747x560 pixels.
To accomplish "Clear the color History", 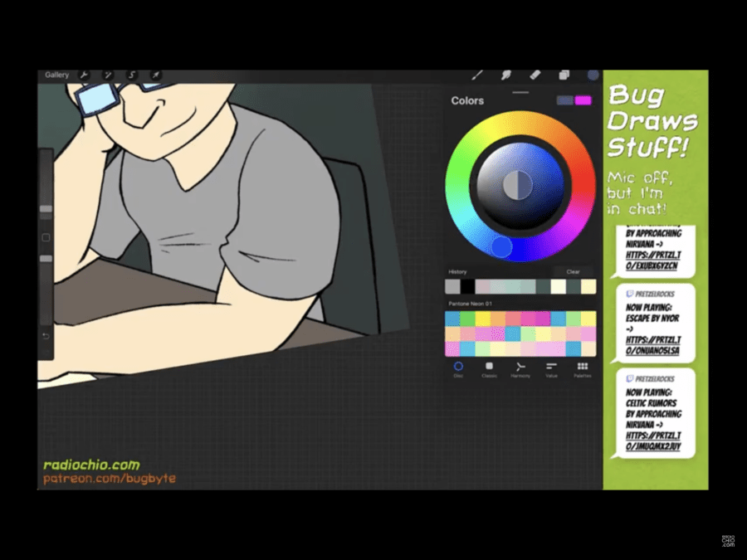I will (x=573, y=272).
